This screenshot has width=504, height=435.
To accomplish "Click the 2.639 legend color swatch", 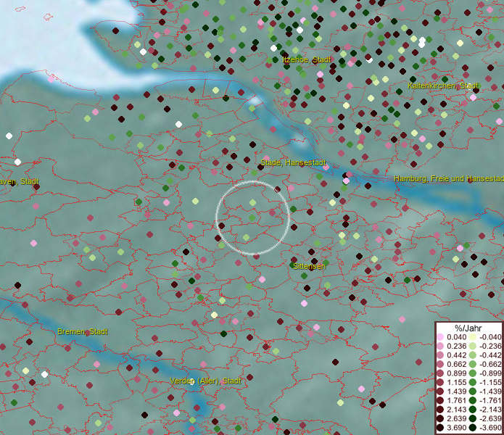I will (440, 418).
